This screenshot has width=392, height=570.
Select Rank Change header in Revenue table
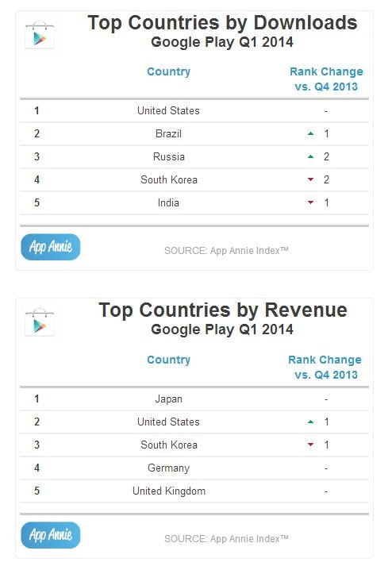coord(325,367)
